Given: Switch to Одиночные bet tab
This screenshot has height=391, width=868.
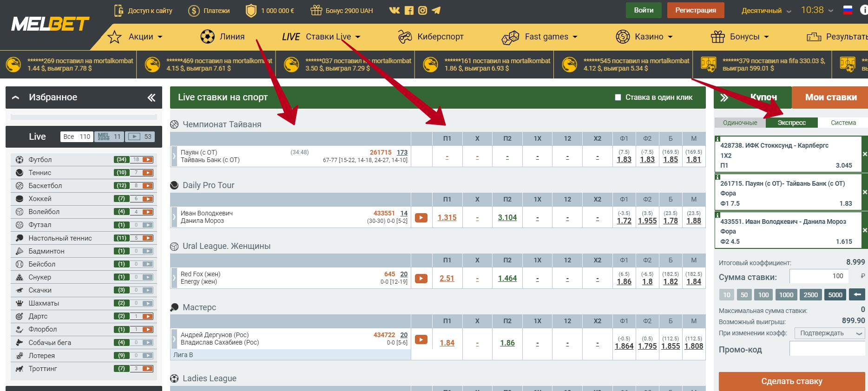Looking at the screenshot, I should (x=740, y=123).
